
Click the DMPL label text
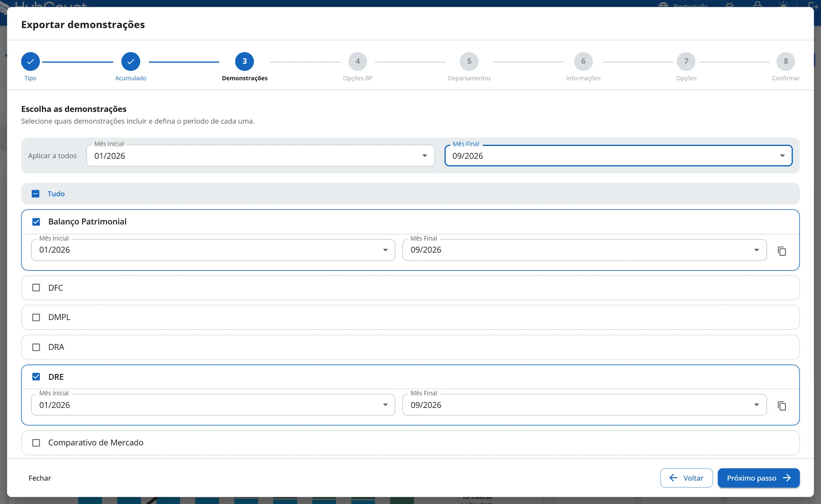click(59, 317)
